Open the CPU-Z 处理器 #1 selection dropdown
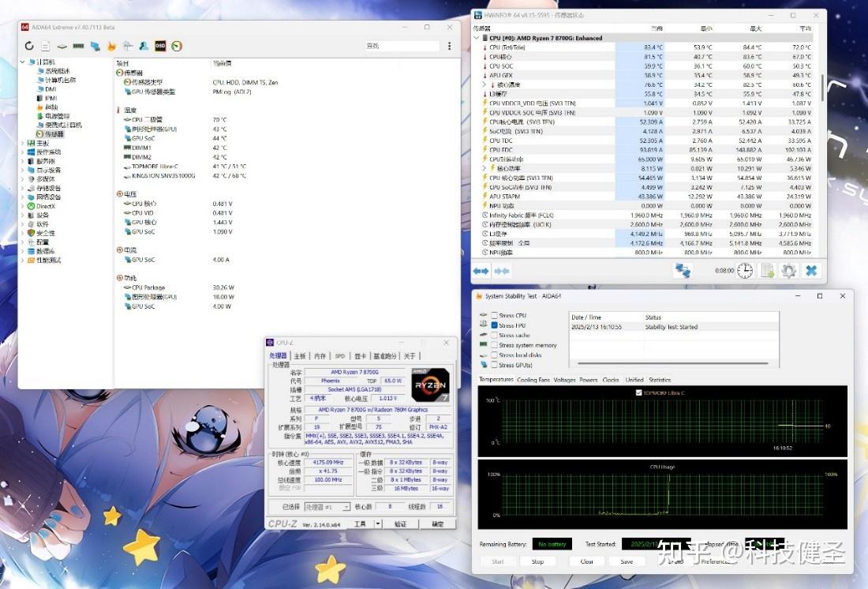This screenshot has height=589, width=868. (327, 507)
